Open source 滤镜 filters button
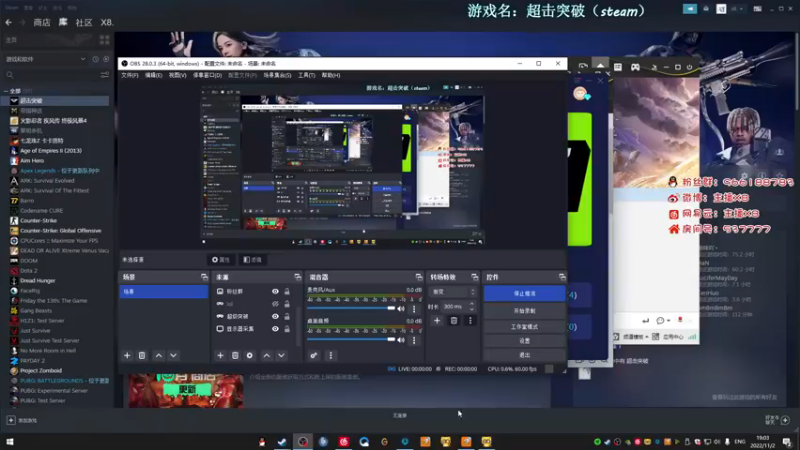800x450 pixels. (x=252, y=260)
